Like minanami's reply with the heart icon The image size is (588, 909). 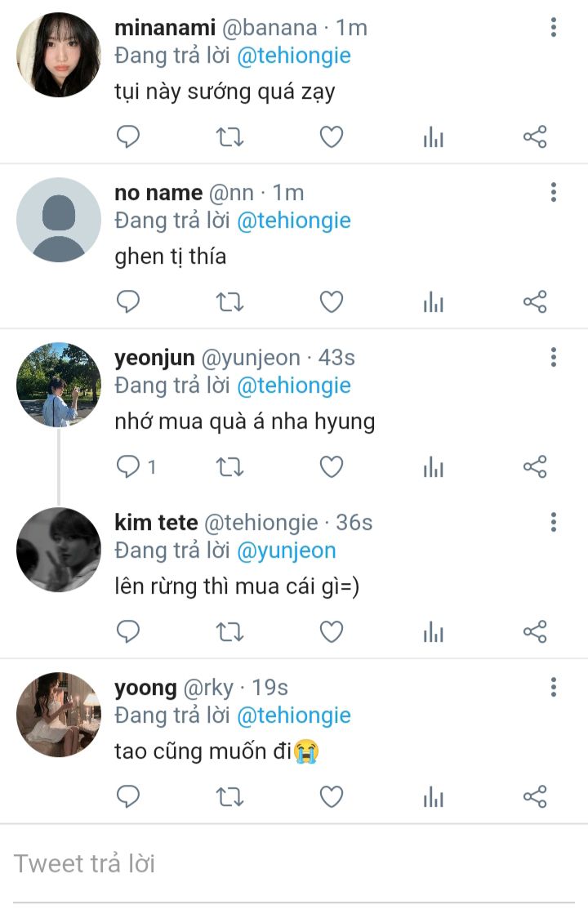click(332, 137)
